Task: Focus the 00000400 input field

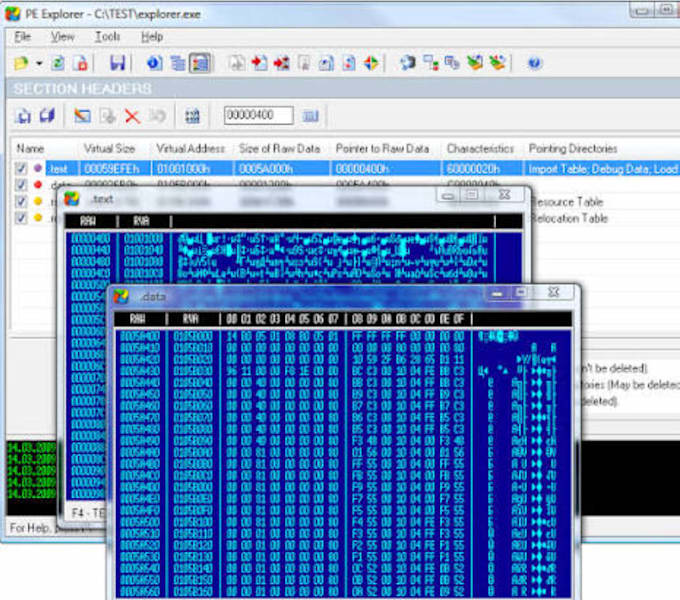Action: tap(258, 115)
